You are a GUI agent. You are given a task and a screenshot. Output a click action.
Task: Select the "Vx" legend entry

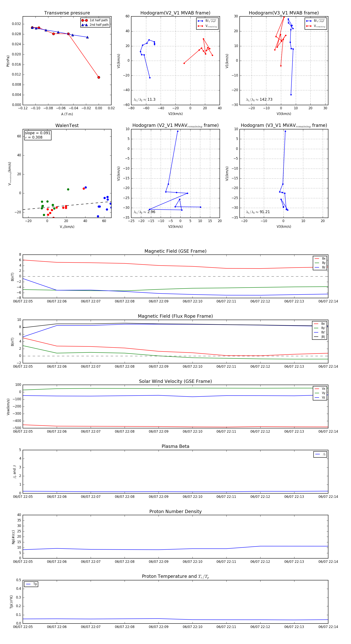point(320,389)
